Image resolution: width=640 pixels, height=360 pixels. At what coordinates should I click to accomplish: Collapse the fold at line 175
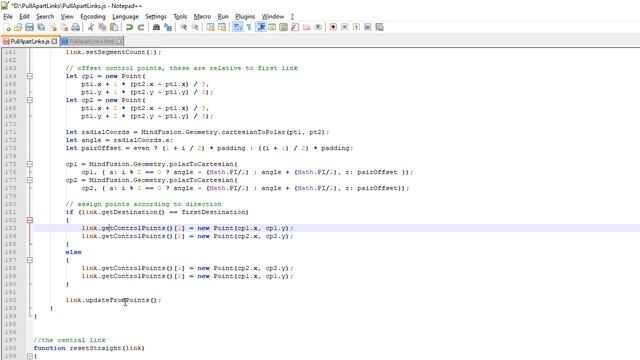point(30,164)
